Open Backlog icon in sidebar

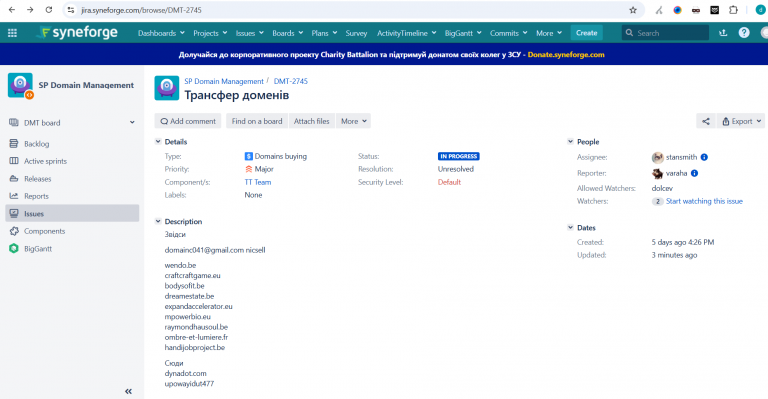[14, 143]
